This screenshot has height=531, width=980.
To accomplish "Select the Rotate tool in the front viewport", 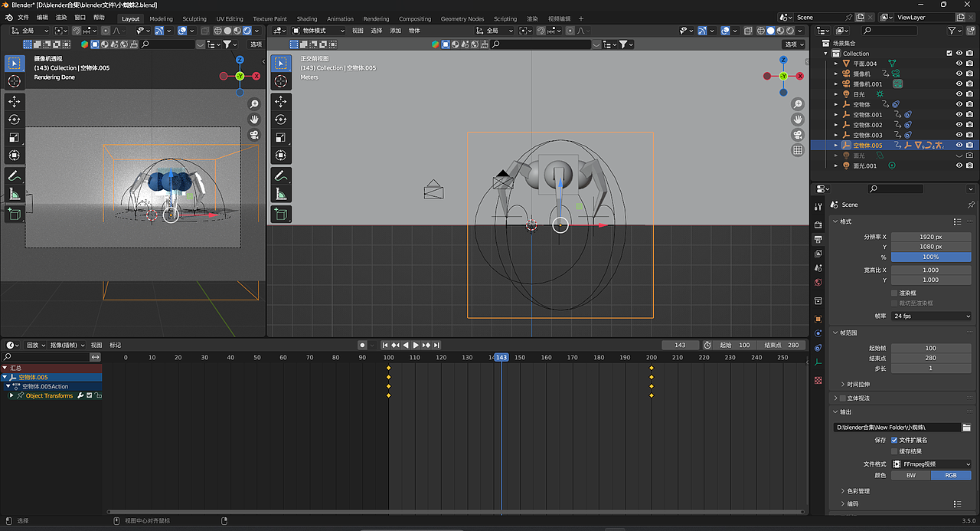I will 281,120.
